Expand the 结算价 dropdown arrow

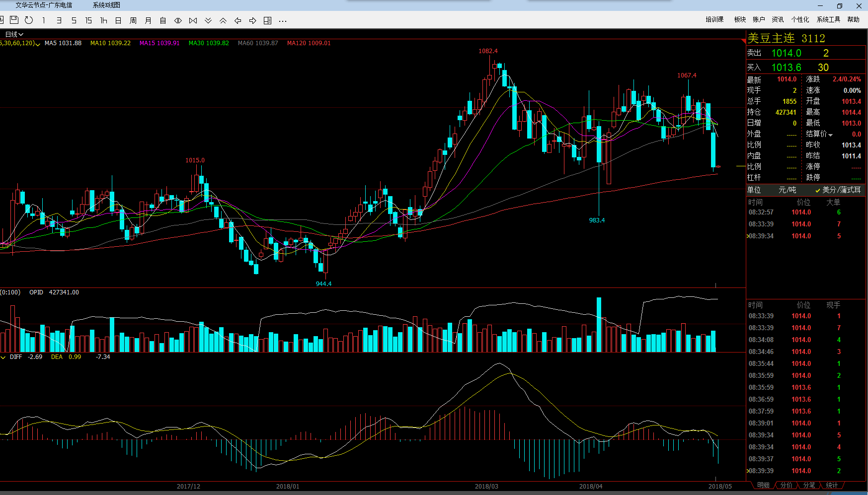click(830, 135)
